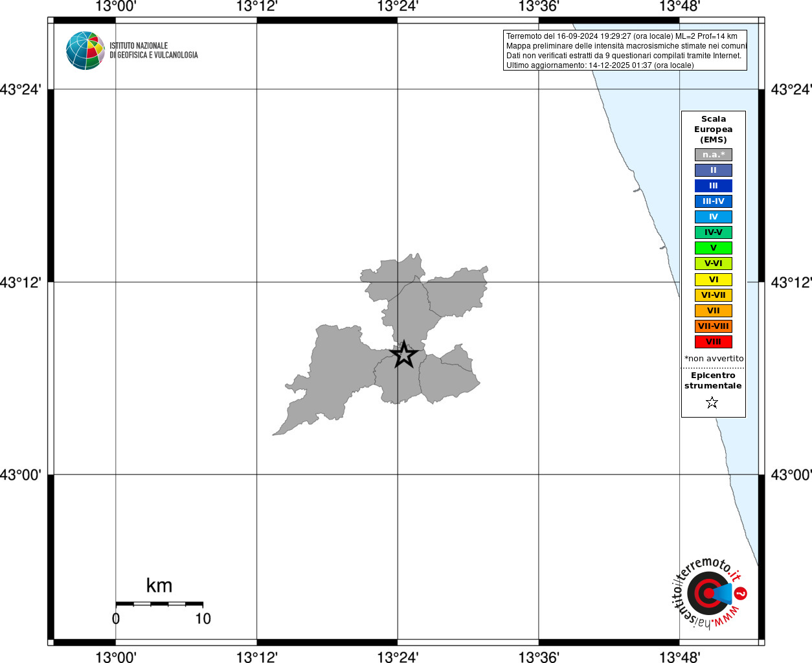Click the bottom 13°12' longitude label
Viewport: 812px width, 663px height.
click(257, 657)
